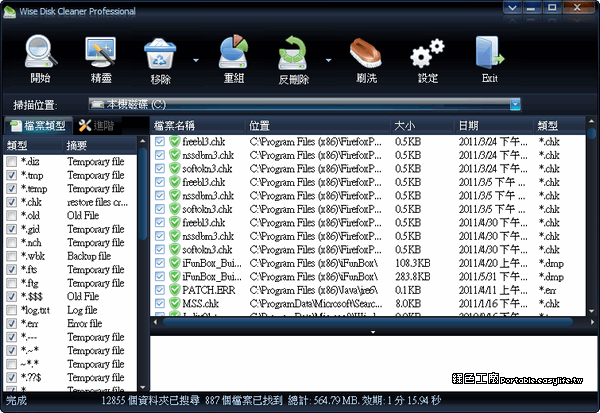Uncheck the *.tmp checkbox

click(11, 175)
